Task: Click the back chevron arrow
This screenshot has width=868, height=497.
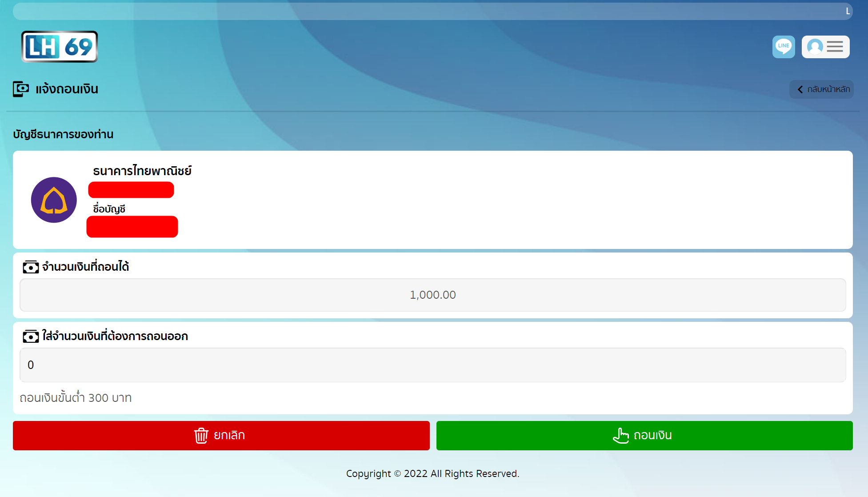Action: pos(800,89)
